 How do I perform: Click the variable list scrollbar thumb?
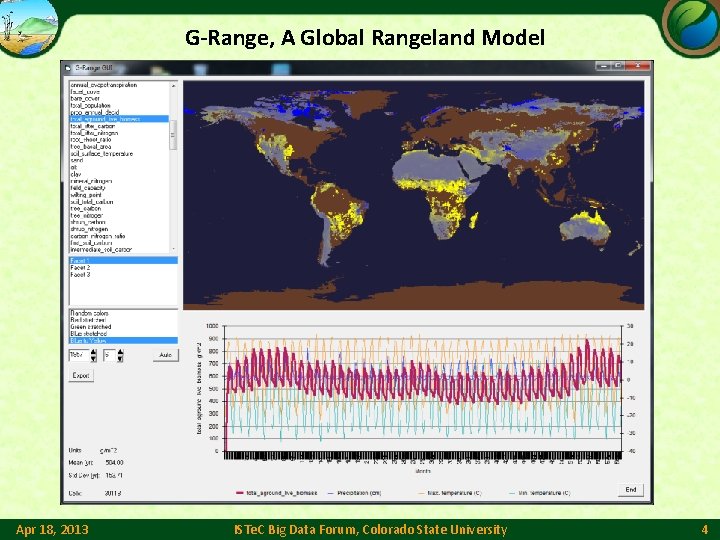pos(173,135)
